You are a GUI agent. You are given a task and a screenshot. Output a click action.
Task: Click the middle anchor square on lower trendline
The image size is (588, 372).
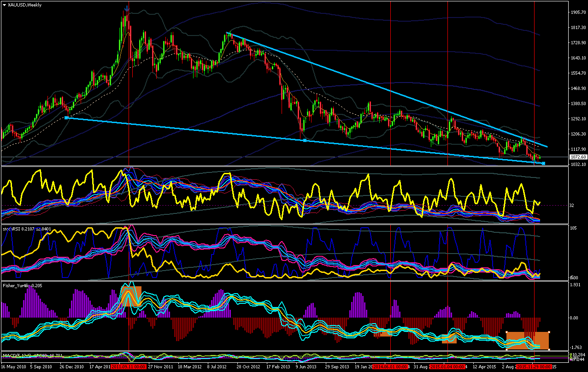pyautogui.click(x=305, y=140)
